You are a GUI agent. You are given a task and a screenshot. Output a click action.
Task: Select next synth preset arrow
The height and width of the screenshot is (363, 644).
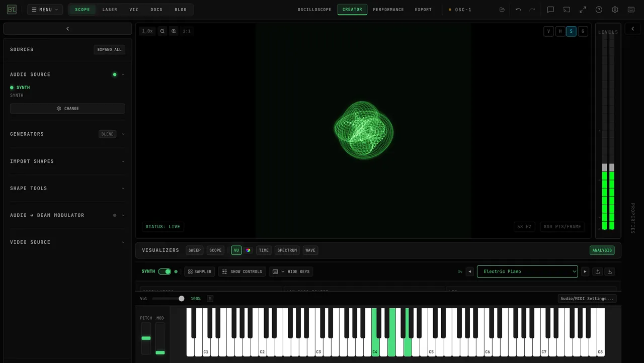pyautogui.click(x=585, y=271)
